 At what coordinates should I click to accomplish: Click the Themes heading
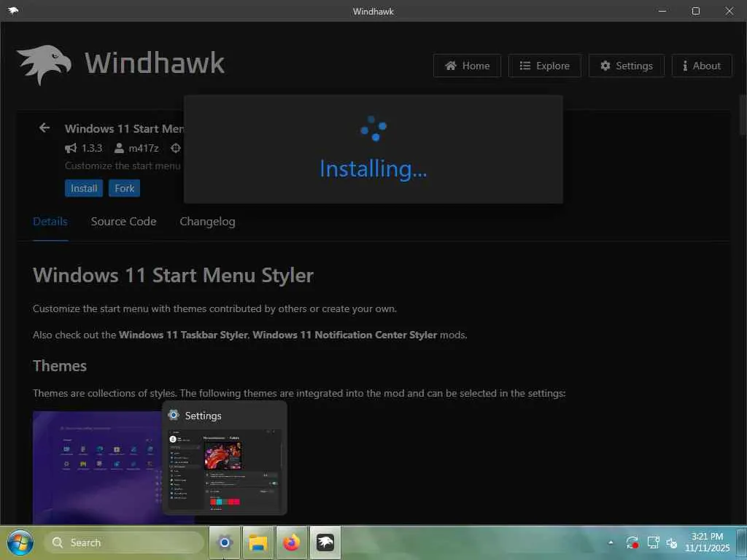pos(60,366)
